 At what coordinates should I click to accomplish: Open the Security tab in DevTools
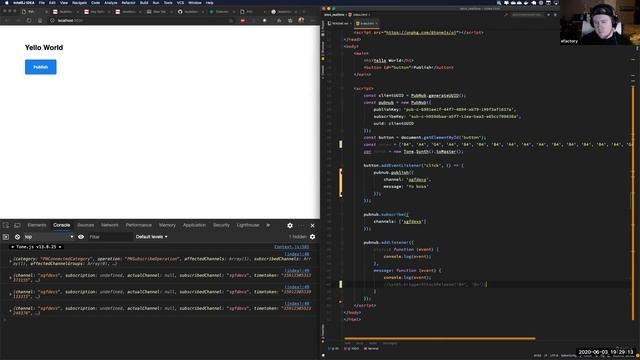221,225
